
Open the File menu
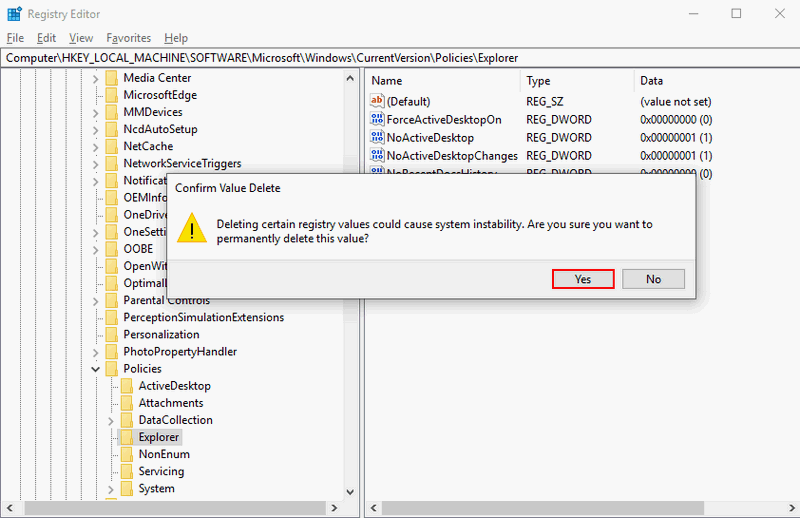[x=15, y=38]
